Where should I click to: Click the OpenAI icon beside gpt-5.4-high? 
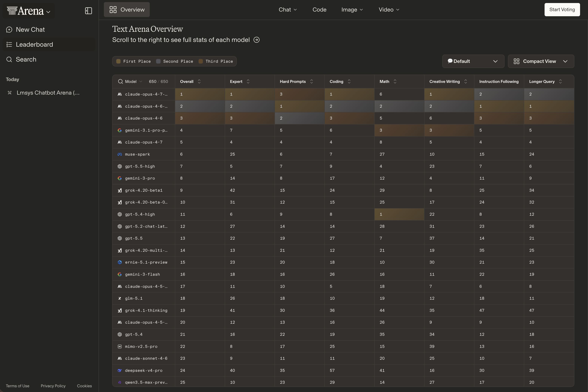point(120,214)
